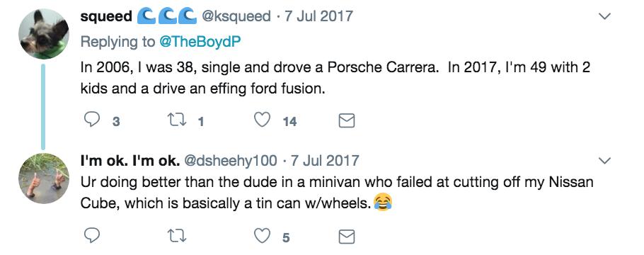Retweet the Nissan Cube tweet

[x=178, y=236]
